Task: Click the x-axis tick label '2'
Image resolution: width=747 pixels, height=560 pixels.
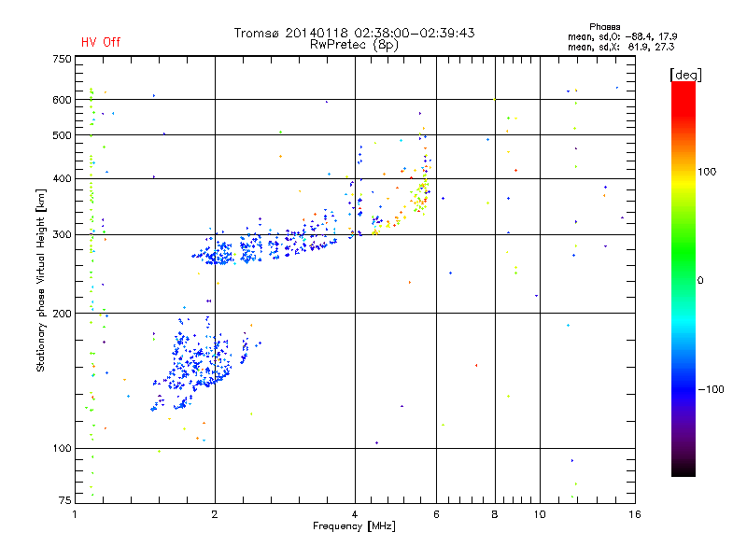Action: (x=215, y=514)
